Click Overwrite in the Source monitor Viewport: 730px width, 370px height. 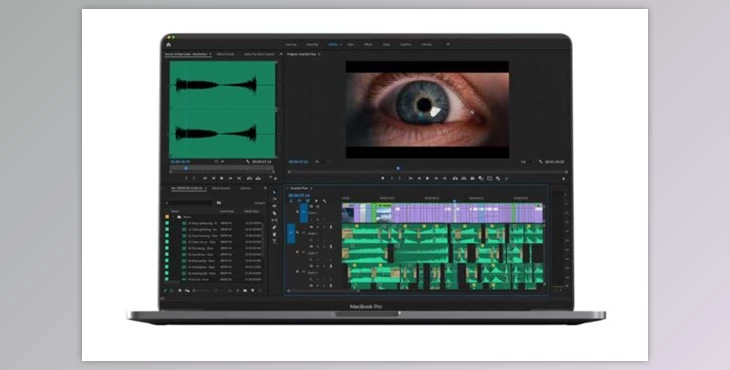coord(258,178)
